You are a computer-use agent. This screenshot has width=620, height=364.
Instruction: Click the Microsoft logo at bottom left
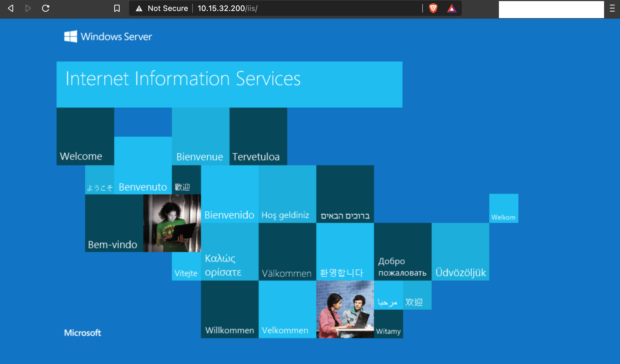pos(82,333)
